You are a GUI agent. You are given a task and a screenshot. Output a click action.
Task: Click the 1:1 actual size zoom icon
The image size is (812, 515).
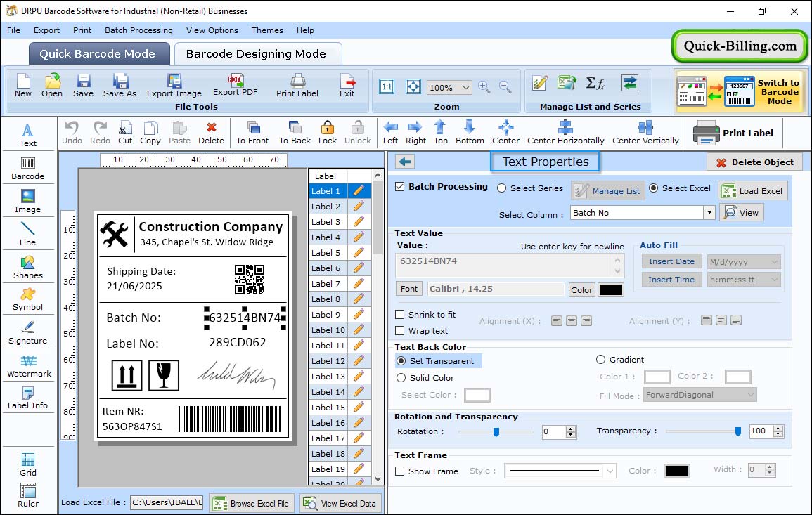[387, 86]
